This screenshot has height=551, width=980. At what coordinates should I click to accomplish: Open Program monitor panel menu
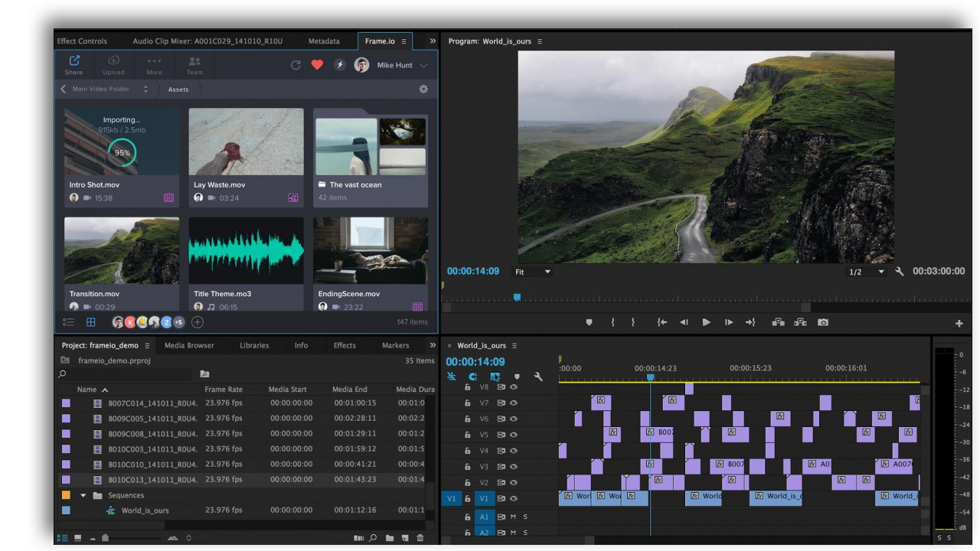point(540,41)
